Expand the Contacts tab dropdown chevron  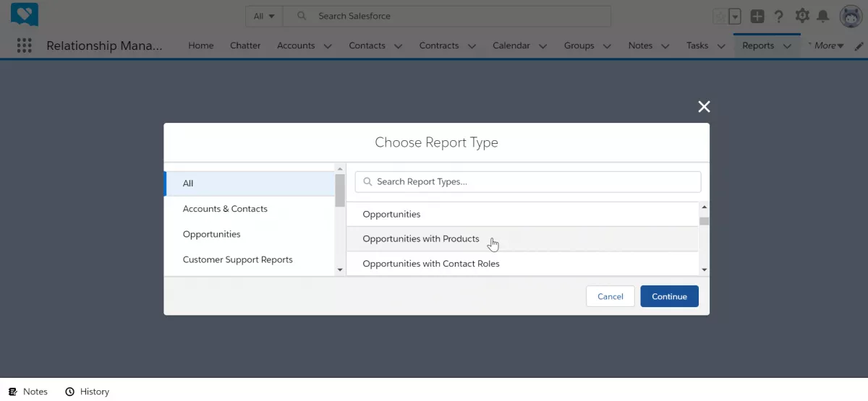point(398,46)
